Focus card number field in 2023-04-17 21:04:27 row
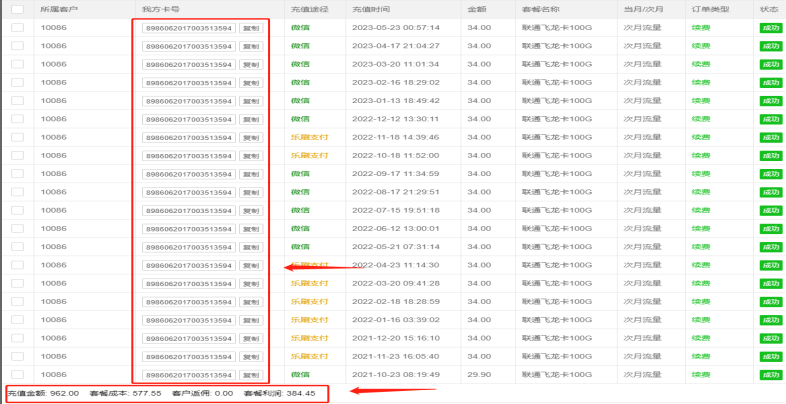This screenshot has height=404, width=786. pyautogui.click(x=189, y=47)
